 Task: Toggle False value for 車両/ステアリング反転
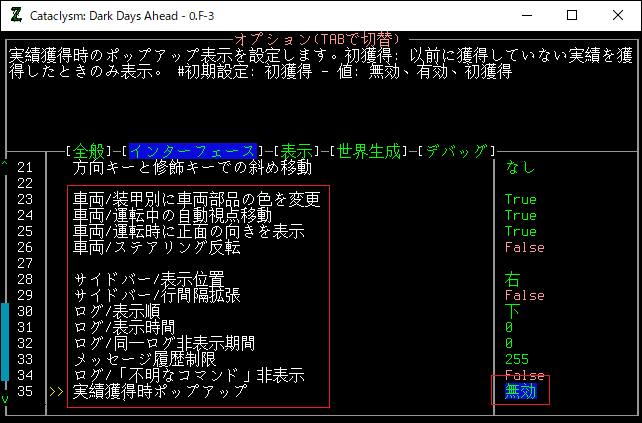524,247
